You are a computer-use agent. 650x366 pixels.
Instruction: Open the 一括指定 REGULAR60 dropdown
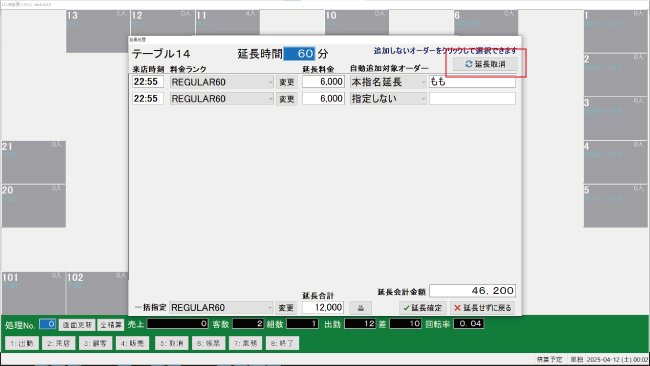click(221, 308)
